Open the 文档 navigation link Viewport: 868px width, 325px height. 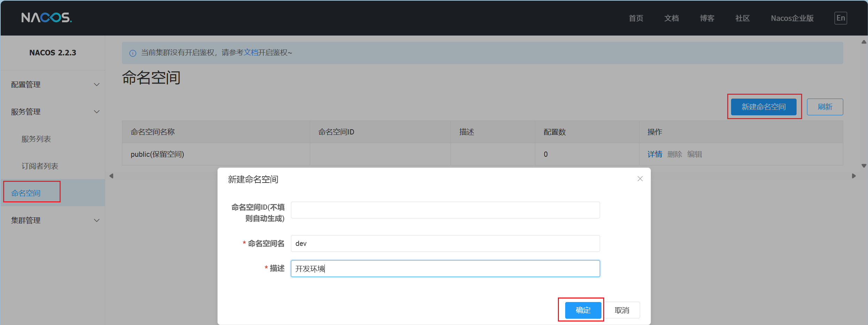tap(671, 18)
